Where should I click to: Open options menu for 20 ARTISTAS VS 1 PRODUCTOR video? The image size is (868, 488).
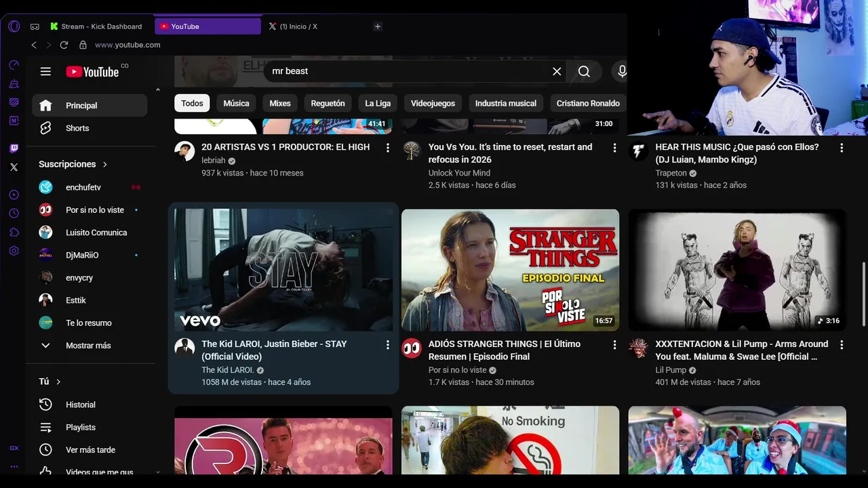(388, 148)
